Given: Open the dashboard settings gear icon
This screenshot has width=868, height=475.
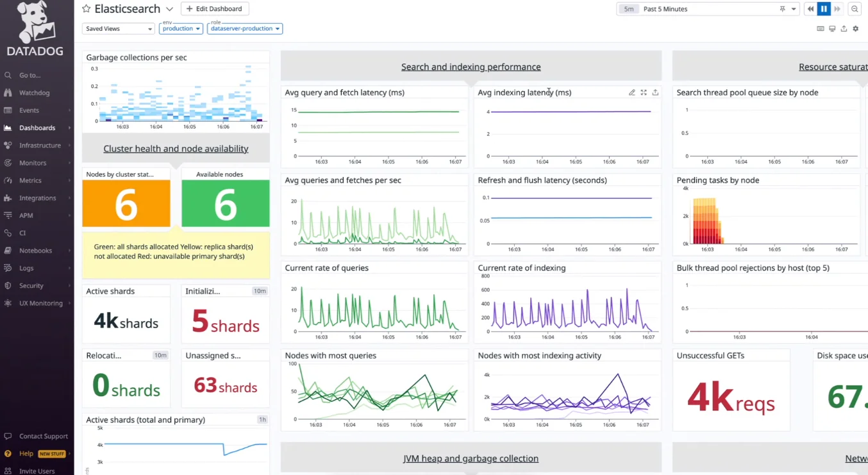Looking at the screenshot, I should coord(855,29).
